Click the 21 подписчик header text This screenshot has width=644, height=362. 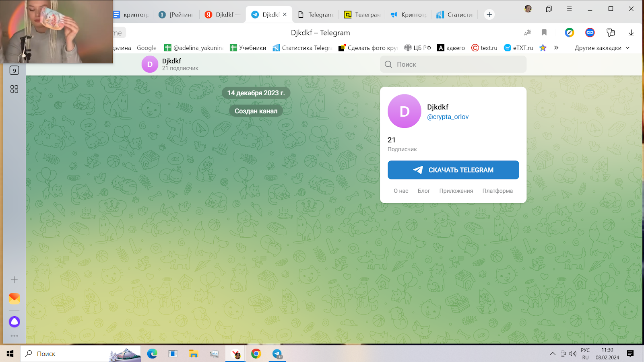pos(180,68)
